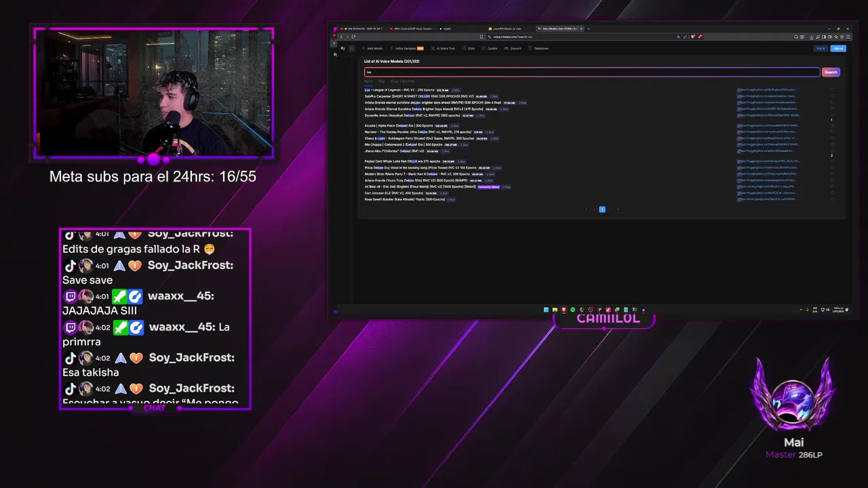The image size is (868, 488).
Task: Open the Colabs nav item
Action: click(x=490, y=48)
